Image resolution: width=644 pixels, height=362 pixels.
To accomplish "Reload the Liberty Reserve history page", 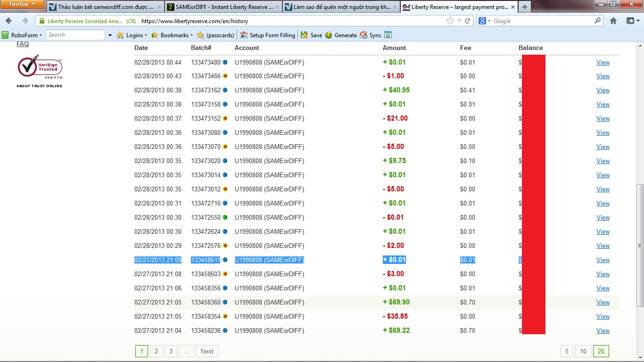I will pos(468,21).
